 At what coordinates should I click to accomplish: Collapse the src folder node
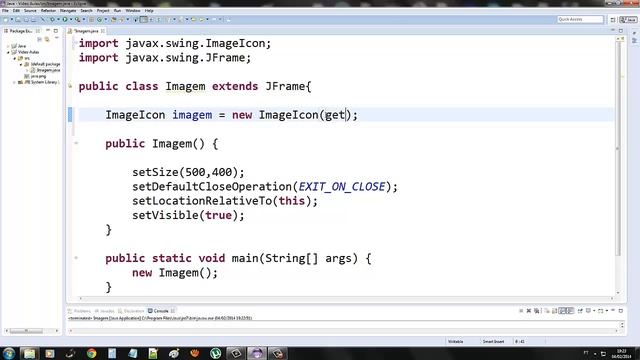point(15,58)
